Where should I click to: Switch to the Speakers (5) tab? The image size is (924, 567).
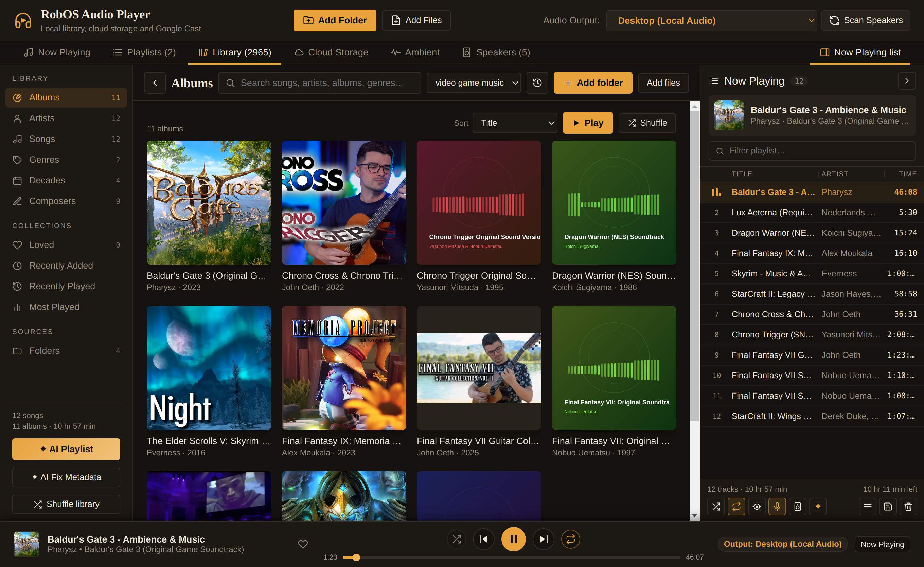[x=496, y=53]
